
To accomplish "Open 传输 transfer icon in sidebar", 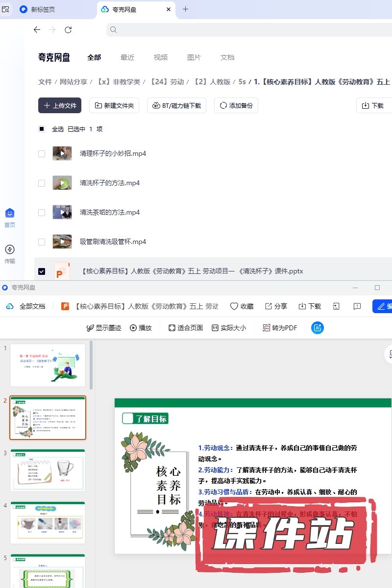I will pos(10,254).
